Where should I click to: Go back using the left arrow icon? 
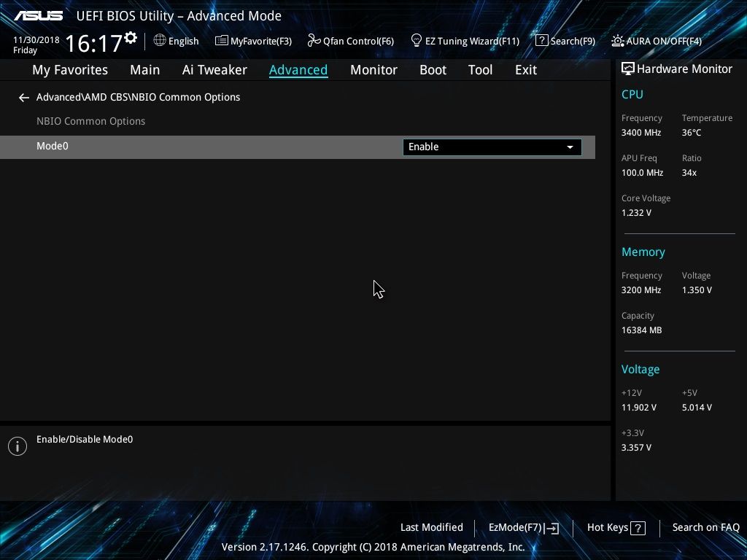coord(24,98)
